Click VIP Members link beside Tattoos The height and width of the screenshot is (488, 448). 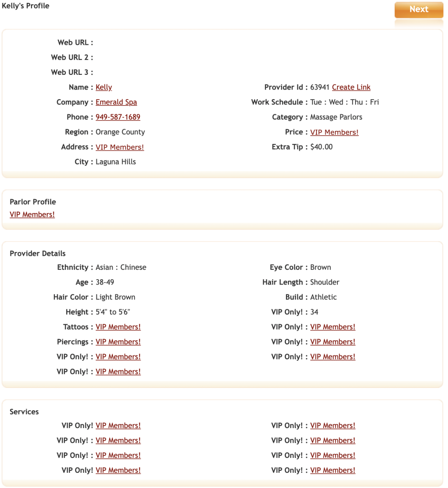(118, 327)
